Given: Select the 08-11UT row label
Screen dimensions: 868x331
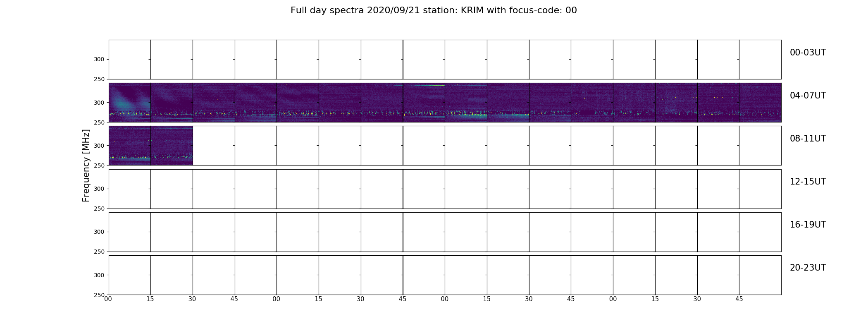Looking at the screenshot, I should [808, 139].
